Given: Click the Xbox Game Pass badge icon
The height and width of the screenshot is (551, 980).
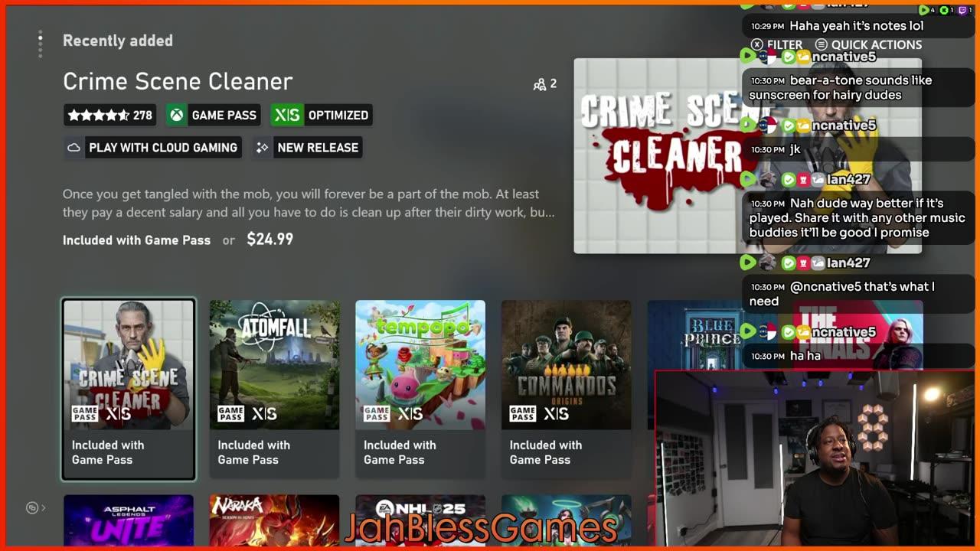Looking at the screenshot, I should pos(177,116).
